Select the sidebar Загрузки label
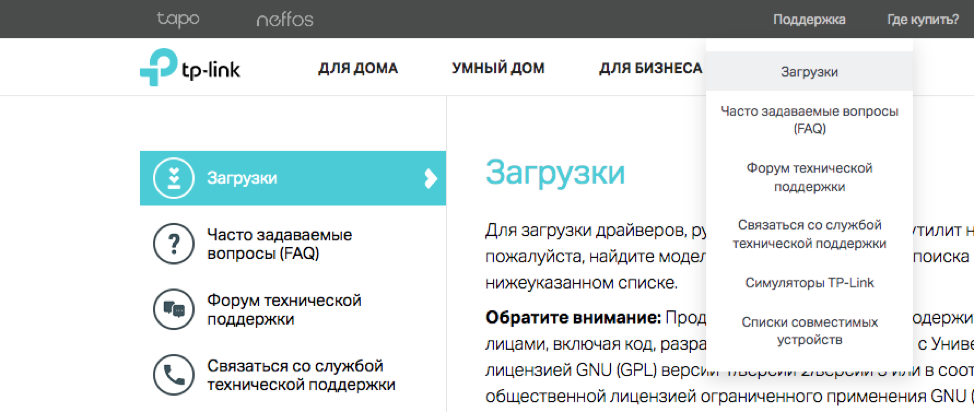 click(x=242, y=178)
